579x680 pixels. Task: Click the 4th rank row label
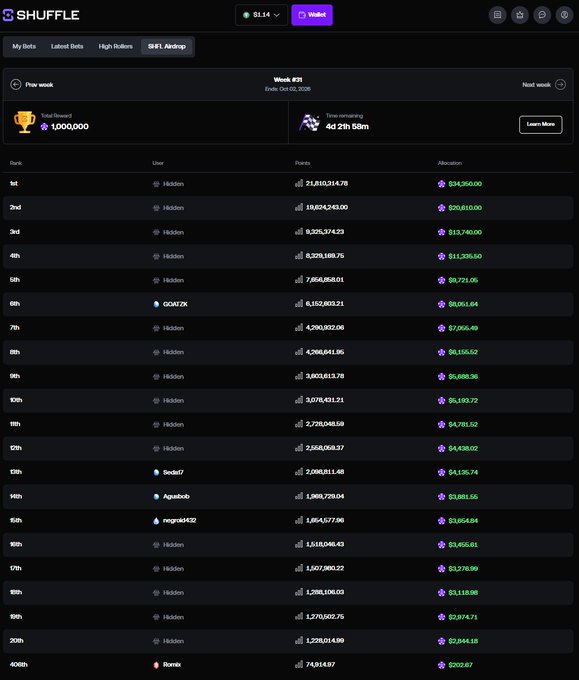(x=15, y=256)
